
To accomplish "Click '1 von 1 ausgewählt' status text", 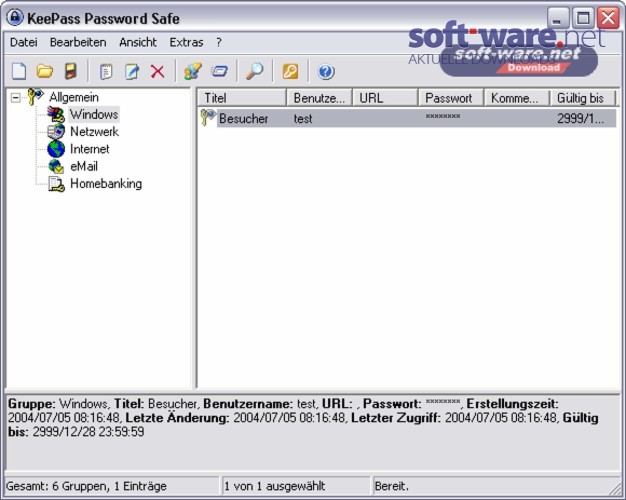I will point(275,486).
